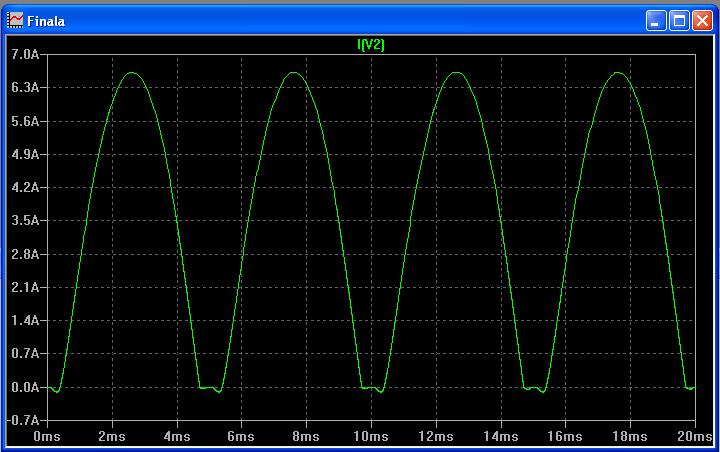Image resolution: width=720 pixels, height=452 pixels.
Task: Click the waveform icon in the Finala title bar
Action: pyautogui.click(x=15, y=20)
